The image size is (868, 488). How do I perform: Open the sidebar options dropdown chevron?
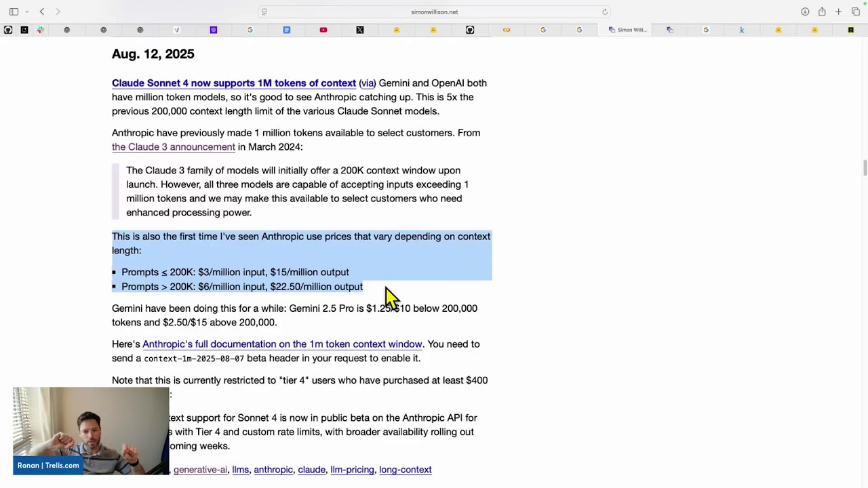coord(26,12)
